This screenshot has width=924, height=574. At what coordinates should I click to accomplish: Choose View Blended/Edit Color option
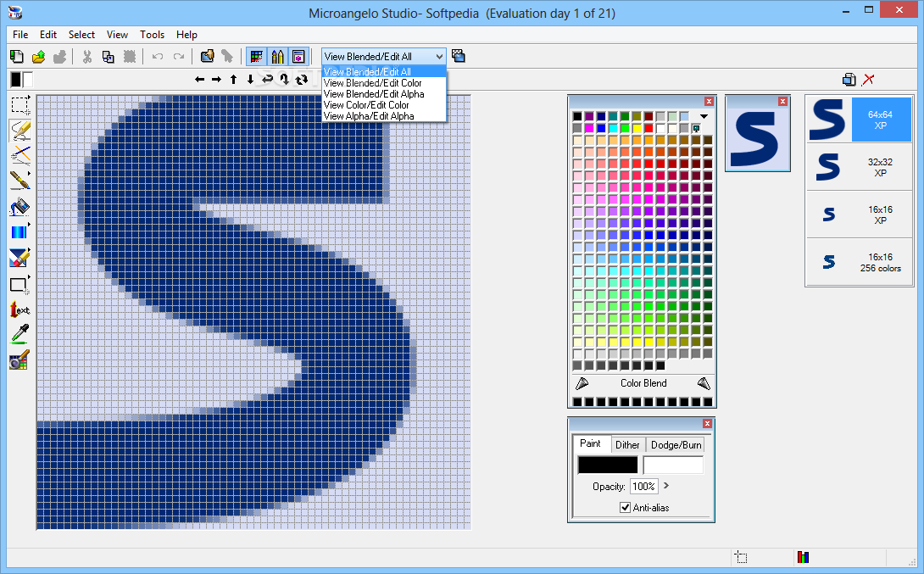(384, 83)
